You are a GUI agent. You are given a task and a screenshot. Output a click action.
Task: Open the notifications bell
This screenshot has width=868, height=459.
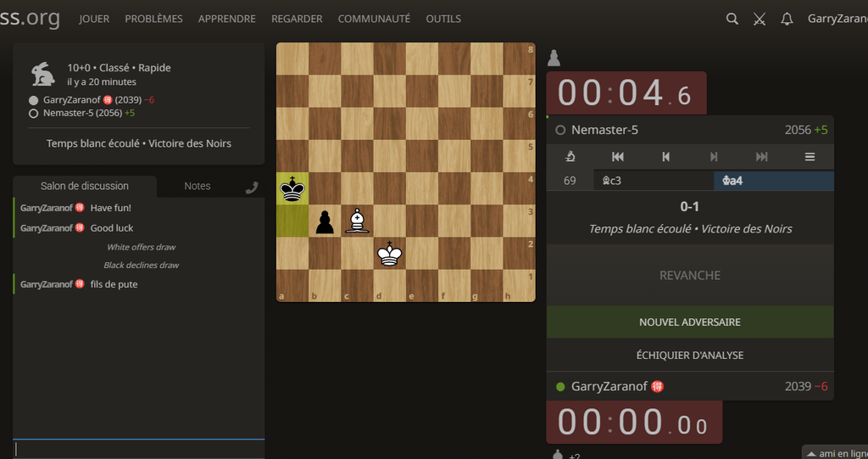[x=787, y=19]
